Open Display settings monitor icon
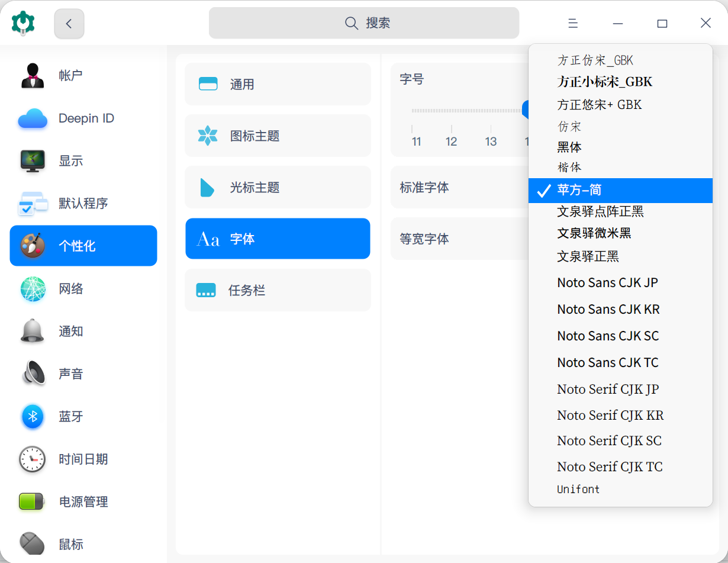Screen dimensions: 728x563 (x=33, y=161)
